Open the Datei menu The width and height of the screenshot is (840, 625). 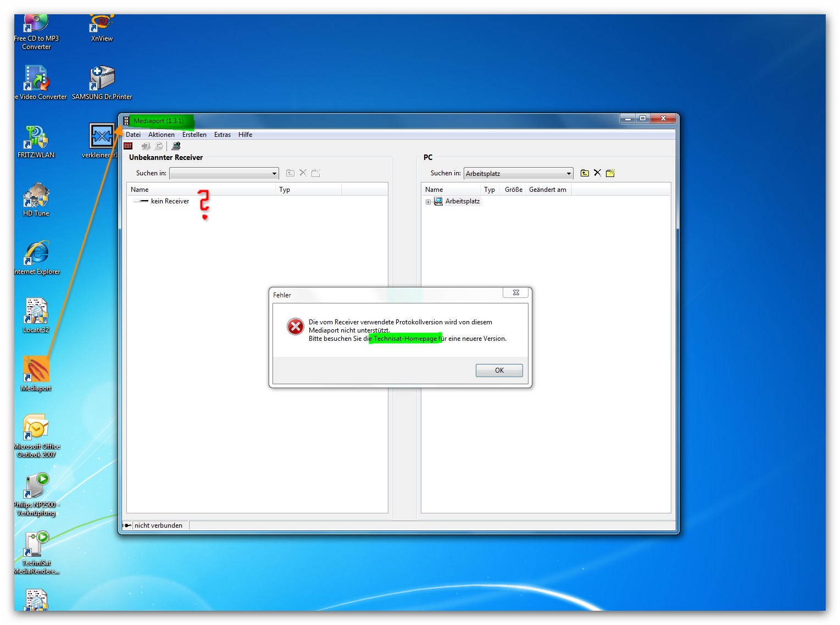(x=133, y=135)
